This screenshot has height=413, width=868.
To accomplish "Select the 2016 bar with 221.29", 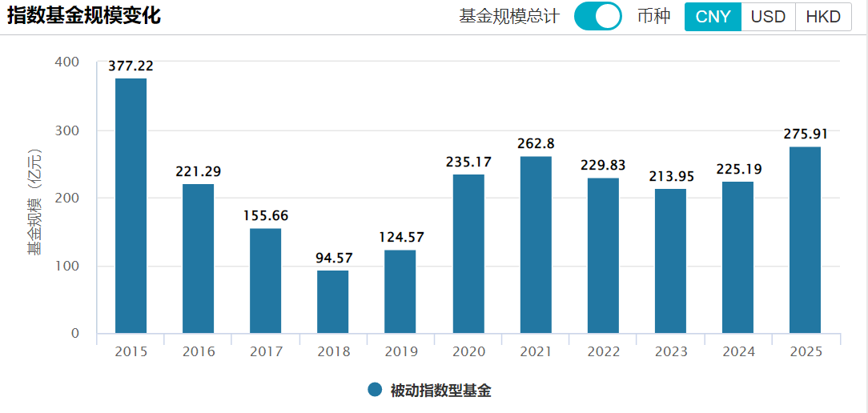I will click(x=198, y=259).
